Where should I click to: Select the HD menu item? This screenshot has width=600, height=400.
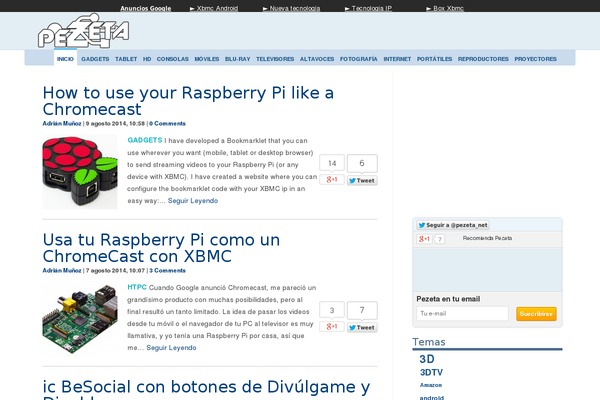147,59
